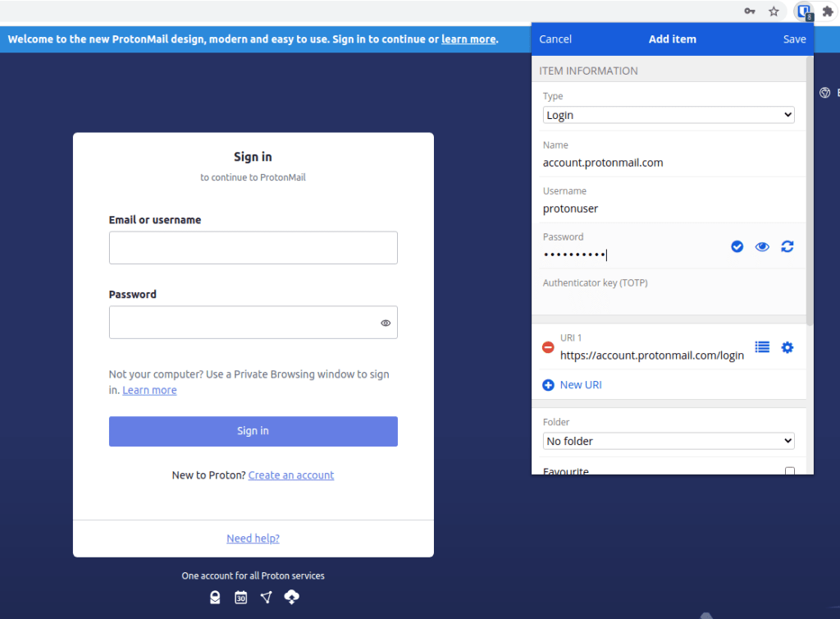Image resolution: width=840 pixels, height=619 pixels.
Task: Open URI match options gear icon
Action: [787, 347]
